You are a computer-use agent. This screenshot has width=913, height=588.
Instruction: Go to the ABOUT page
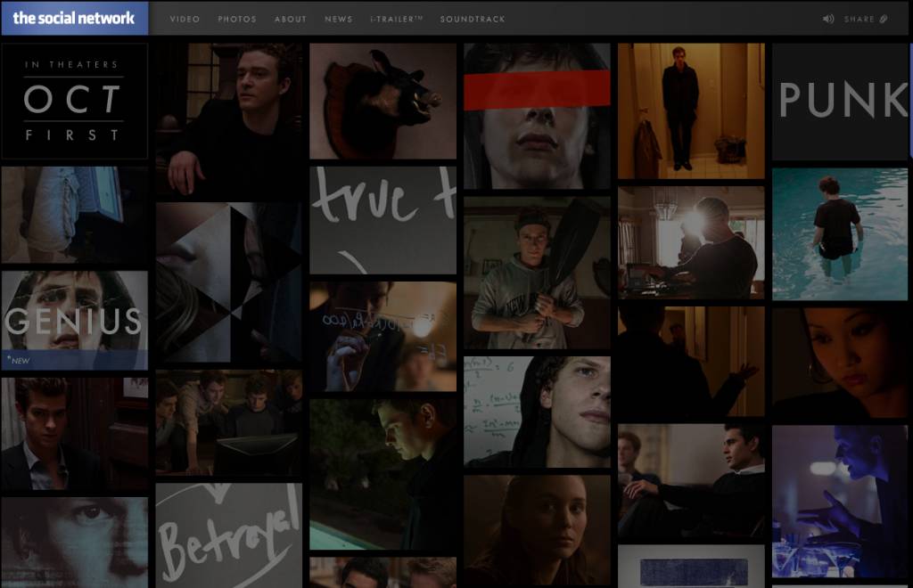coord(291,20)
